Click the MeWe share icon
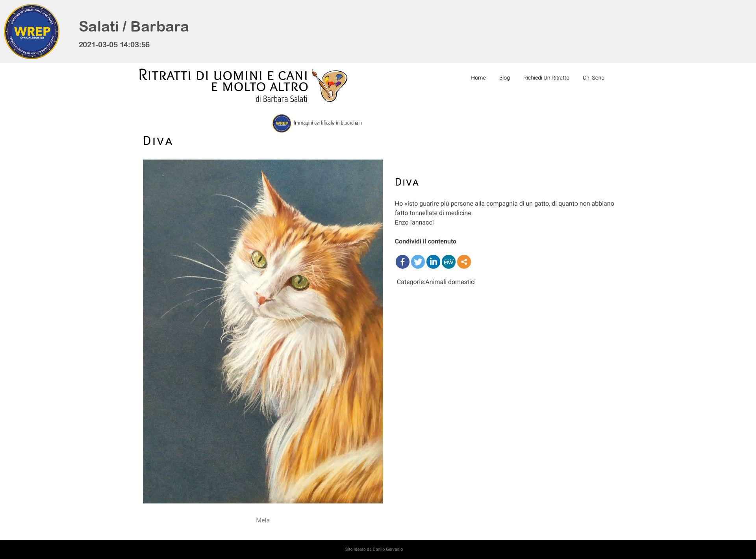This screenshot has width=756, height=559. (x=448, y=262)
